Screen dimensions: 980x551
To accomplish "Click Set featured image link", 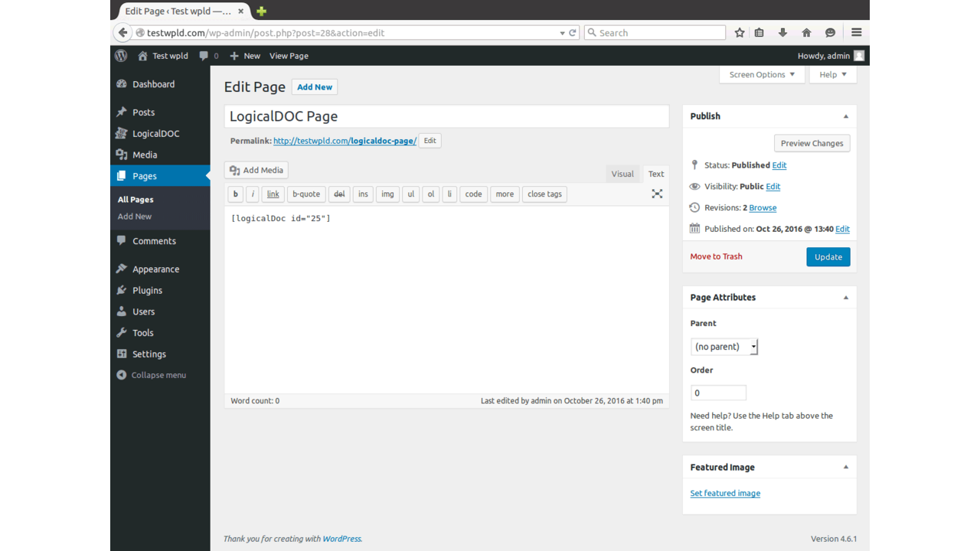I will pyautogui.click(x=725, y=494).
